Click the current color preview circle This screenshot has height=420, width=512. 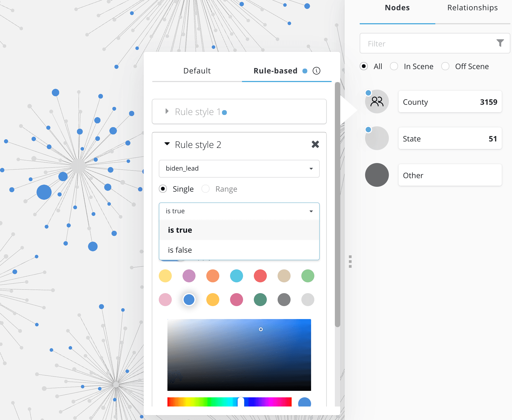304,402
